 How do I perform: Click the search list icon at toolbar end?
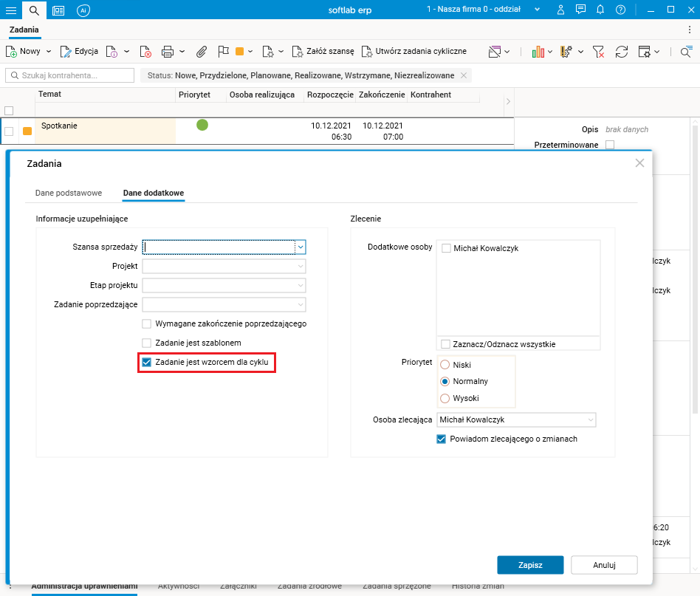pyautogui.click(x=687, y=52)
